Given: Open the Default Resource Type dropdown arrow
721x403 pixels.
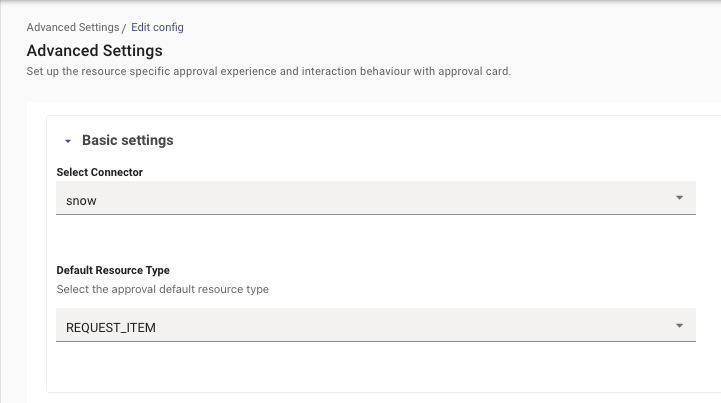Looking at the screenshot, I should [679, 326].
